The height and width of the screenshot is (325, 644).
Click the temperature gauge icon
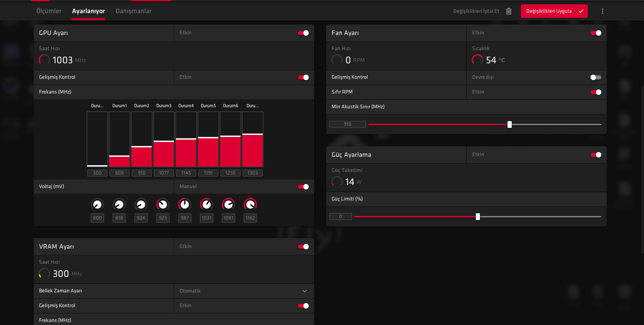[478, 60]
